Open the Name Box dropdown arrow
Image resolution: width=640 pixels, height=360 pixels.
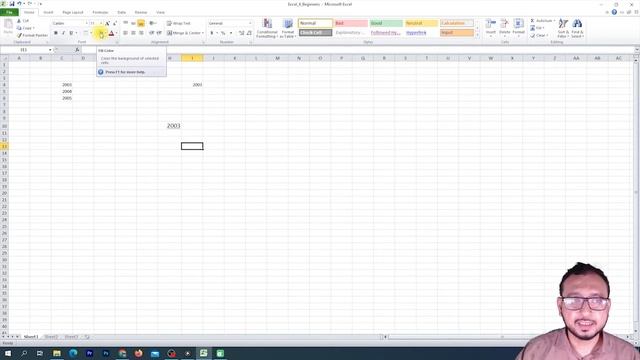pyautogui.click(x=50, y=50)
